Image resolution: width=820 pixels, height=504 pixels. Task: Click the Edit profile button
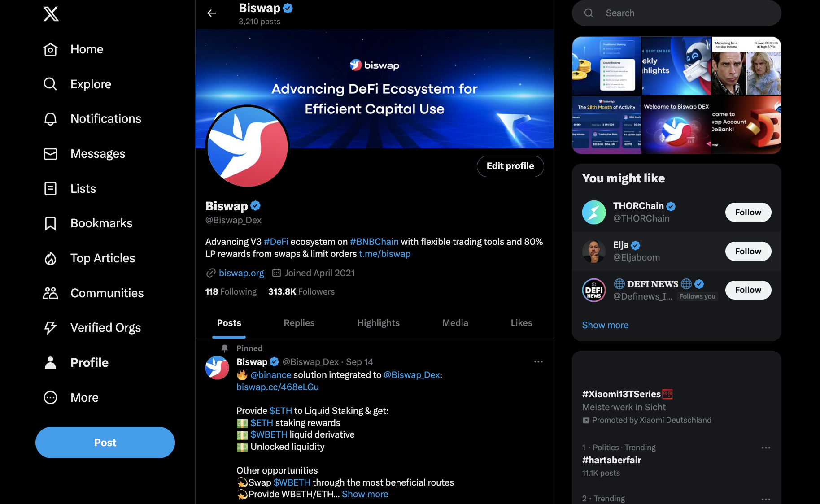510,166
